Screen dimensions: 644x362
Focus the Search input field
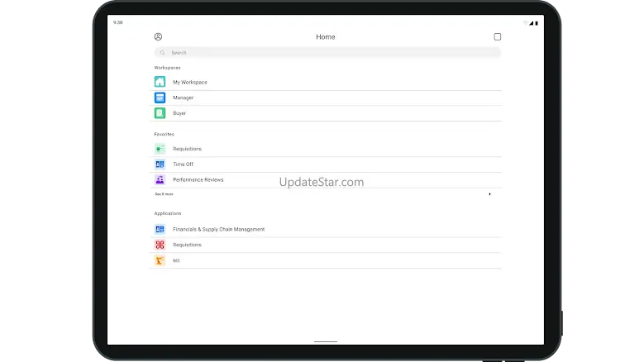[327, 53]
